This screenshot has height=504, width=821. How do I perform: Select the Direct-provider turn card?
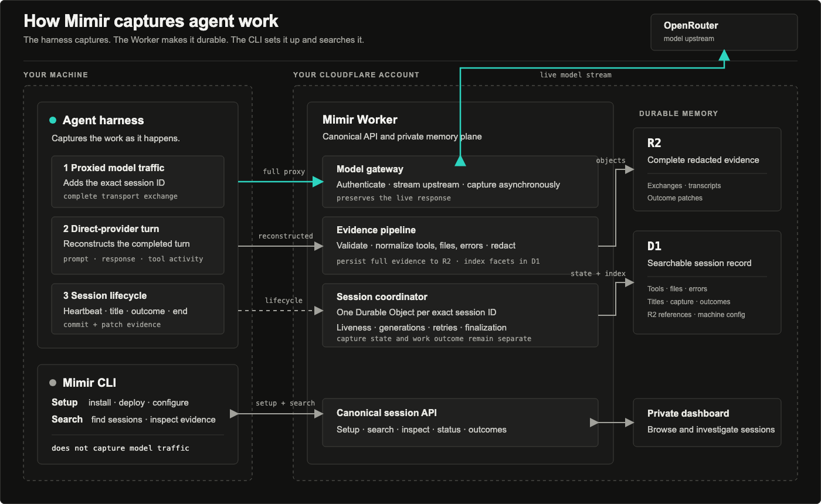[138, 246]
